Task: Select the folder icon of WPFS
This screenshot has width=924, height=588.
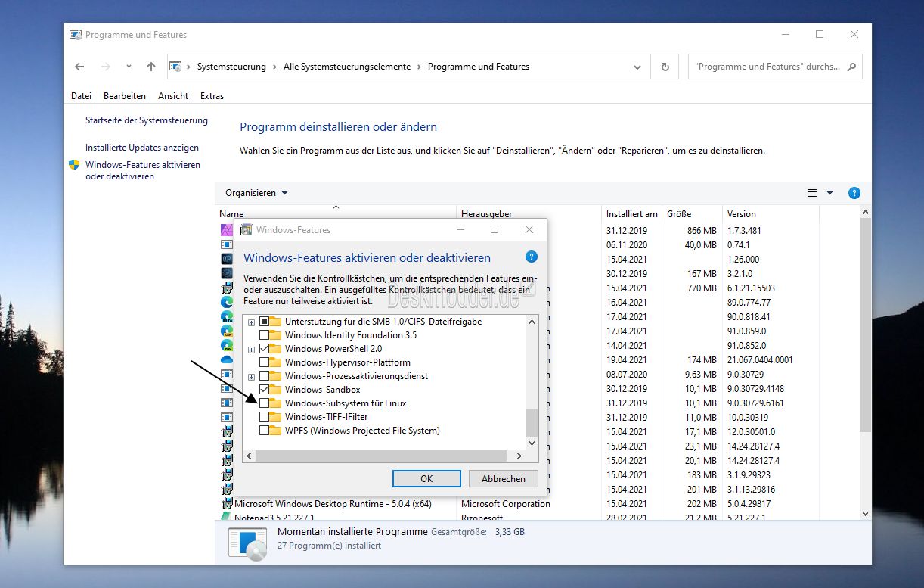Action: coord(276,431)
